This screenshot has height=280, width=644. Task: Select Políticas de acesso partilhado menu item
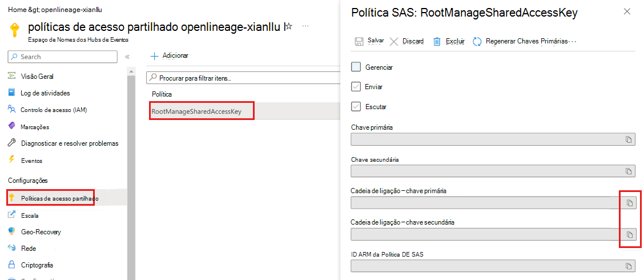59,198
